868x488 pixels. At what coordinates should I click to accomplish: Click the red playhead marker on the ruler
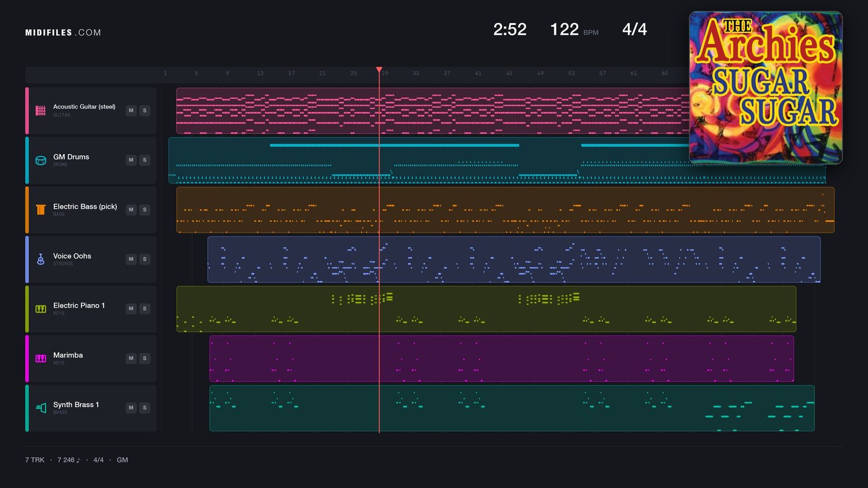379,70
